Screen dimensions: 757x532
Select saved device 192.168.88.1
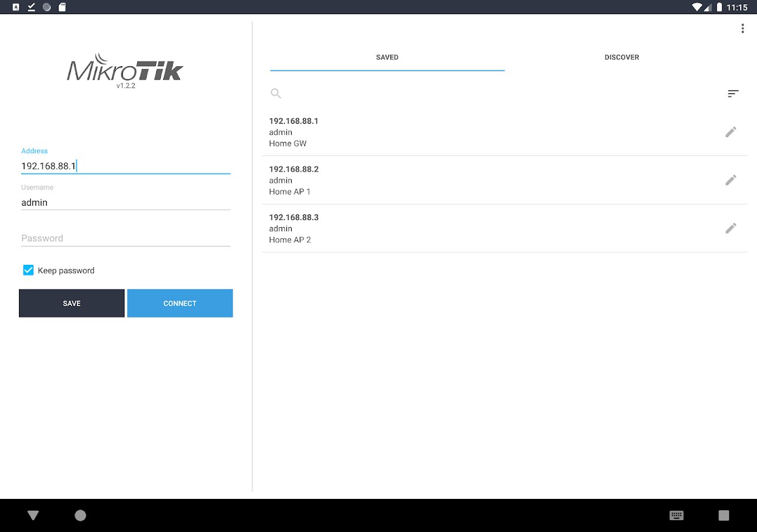(504, 132)
